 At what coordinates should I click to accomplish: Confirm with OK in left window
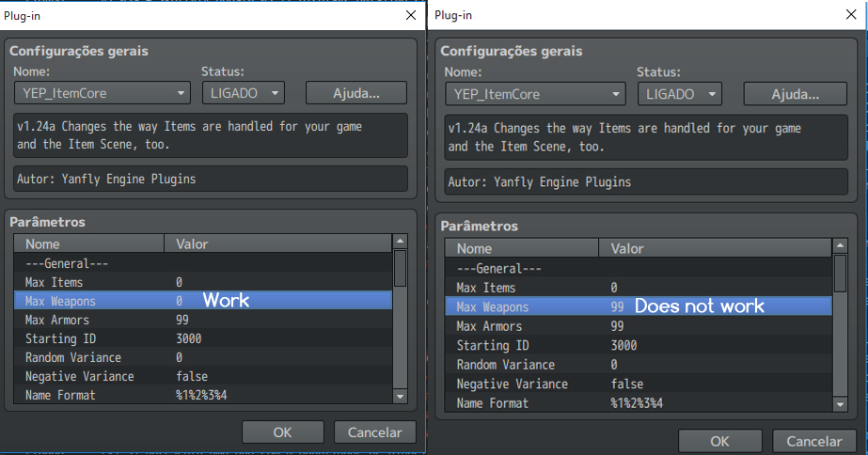point(282,432)
